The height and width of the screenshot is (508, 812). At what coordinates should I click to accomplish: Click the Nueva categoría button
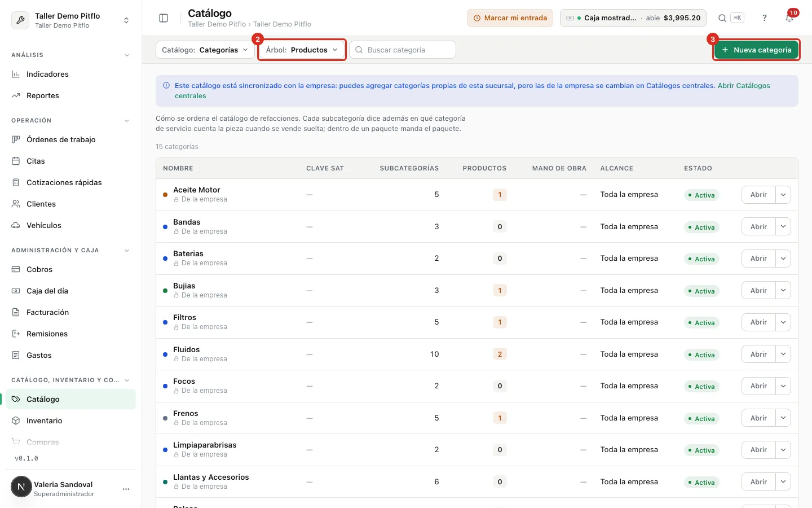(756, 50)
